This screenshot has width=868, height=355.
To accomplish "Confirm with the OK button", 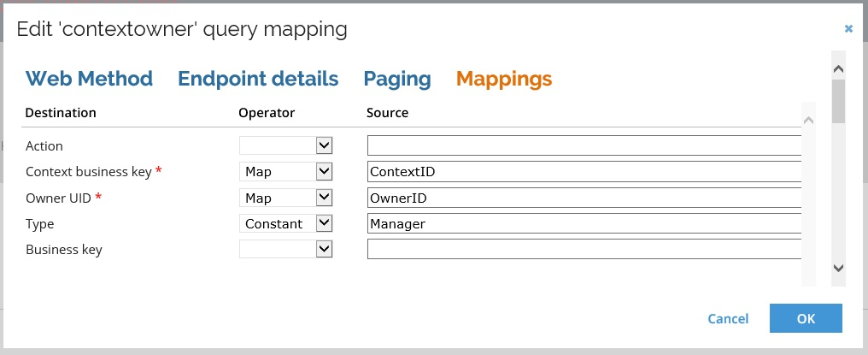I will click(806, 318).
